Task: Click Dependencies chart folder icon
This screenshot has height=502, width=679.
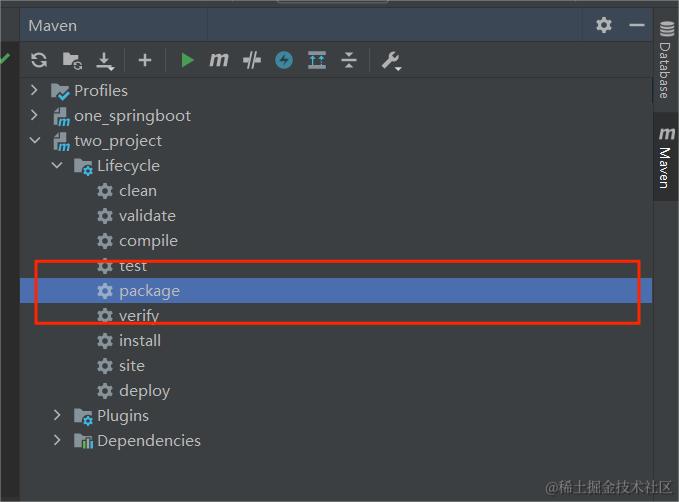Action: 83,441
